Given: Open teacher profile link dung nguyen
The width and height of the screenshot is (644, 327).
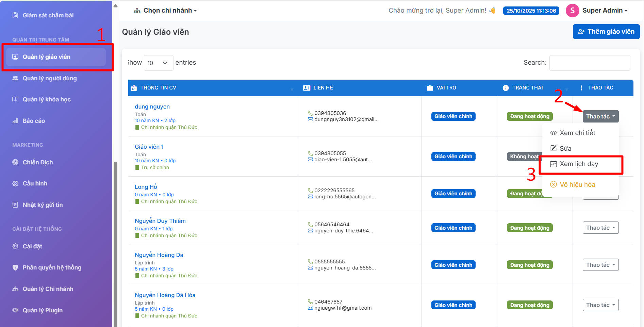Looking at the screenshot, I should (152, 107).
